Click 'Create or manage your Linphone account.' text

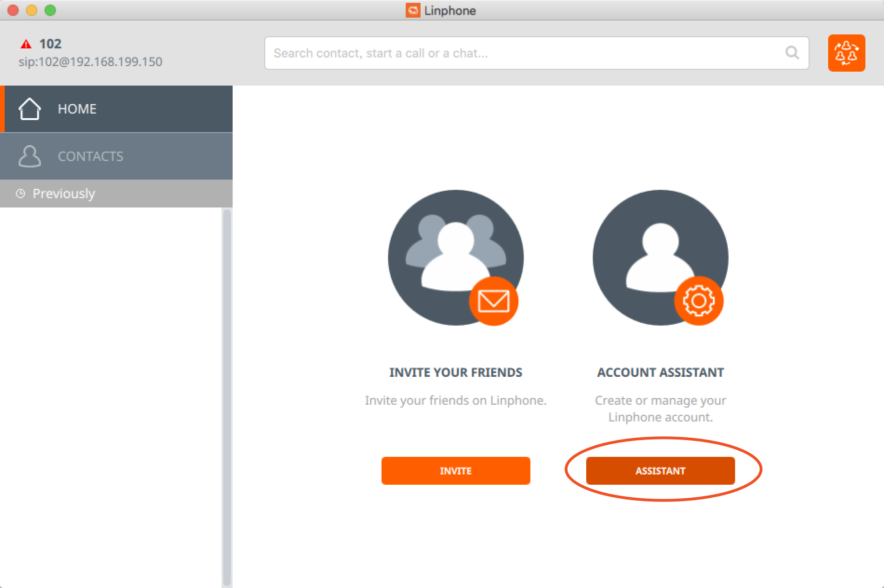[661, 409]
